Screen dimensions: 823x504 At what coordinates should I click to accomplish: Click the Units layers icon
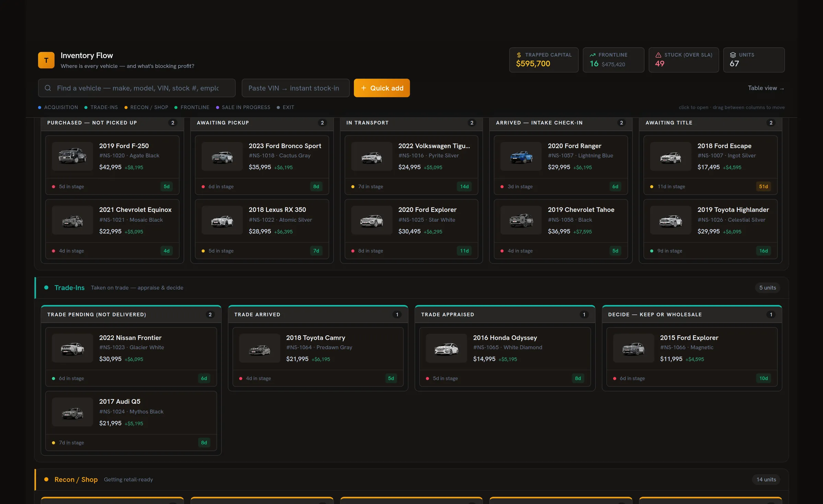click(x=733, y=55)
